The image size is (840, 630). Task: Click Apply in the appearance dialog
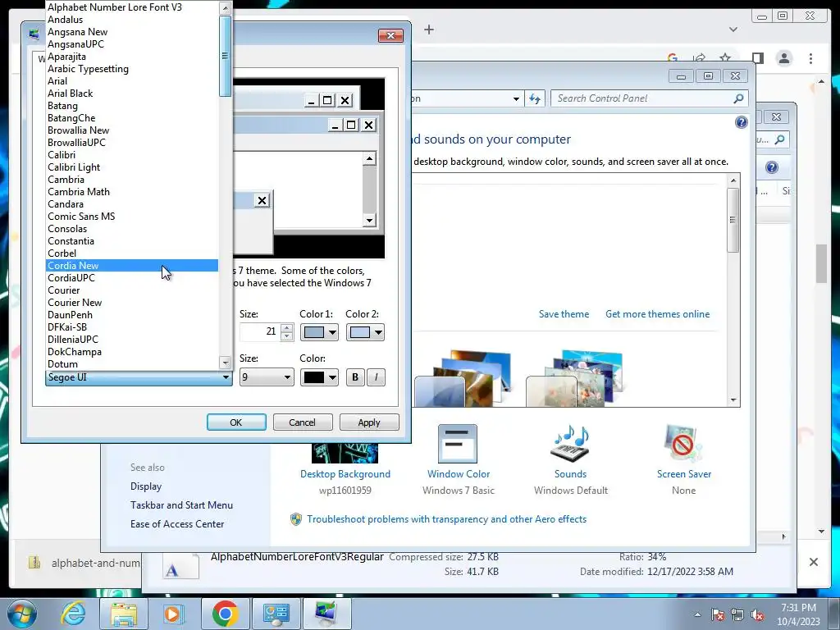pyautogui.click(x=369, y=422)
